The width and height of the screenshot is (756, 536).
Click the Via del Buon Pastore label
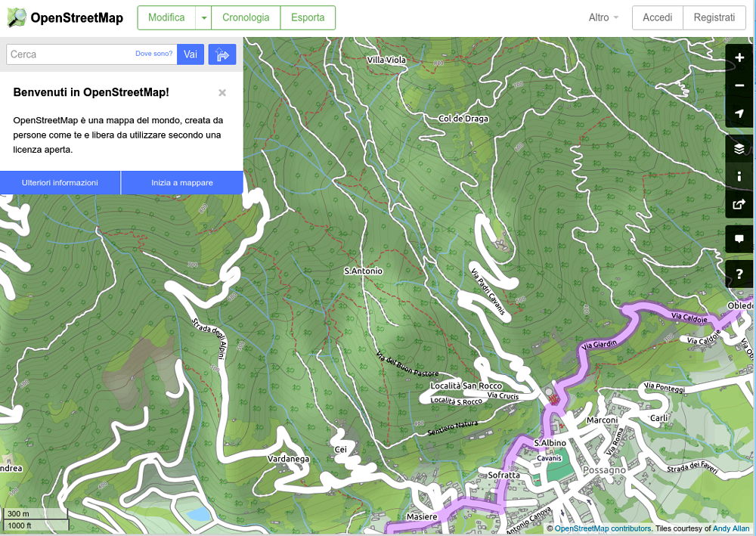click(x=407, y=364)
